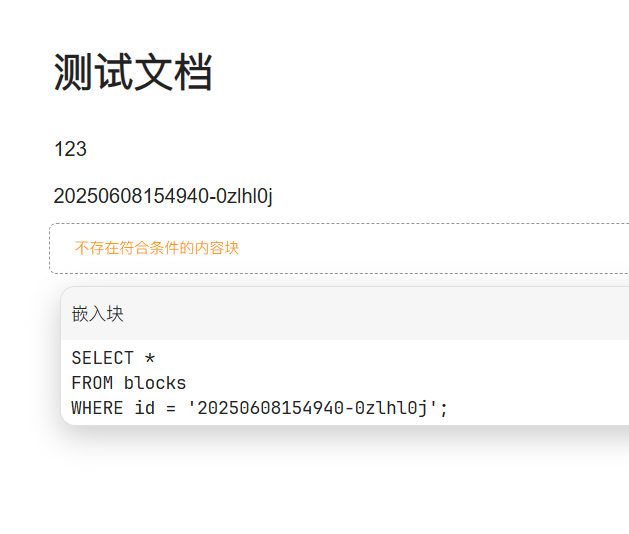This screenshot has height=534, width=629.
Task: Click the asterisk after SELECT
Action: point(150,358)
